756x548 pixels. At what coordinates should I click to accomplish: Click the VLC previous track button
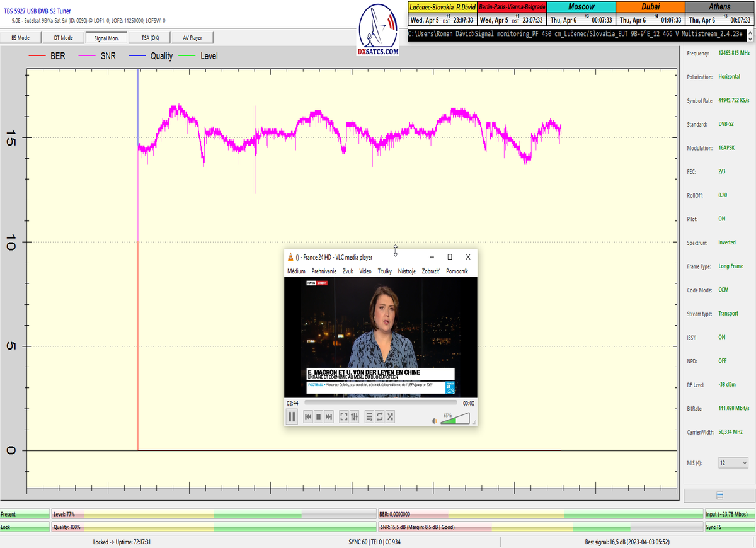pos(308,416)
